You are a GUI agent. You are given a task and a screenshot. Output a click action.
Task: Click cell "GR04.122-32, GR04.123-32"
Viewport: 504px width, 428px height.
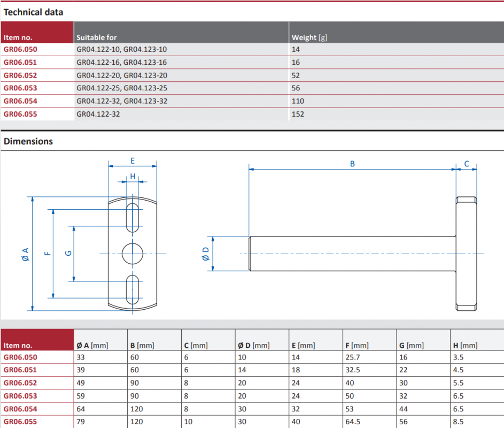click(122, 101)
